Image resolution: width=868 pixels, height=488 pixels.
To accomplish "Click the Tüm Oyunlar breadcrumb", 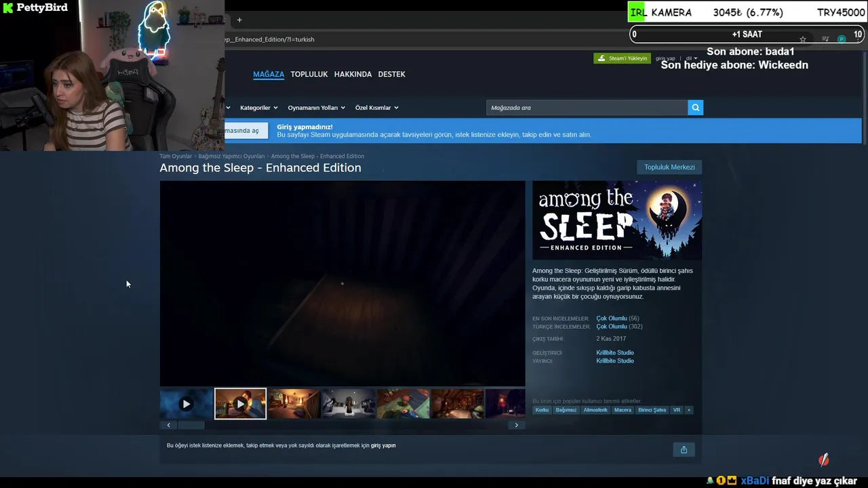I will (x=176, y=157).
